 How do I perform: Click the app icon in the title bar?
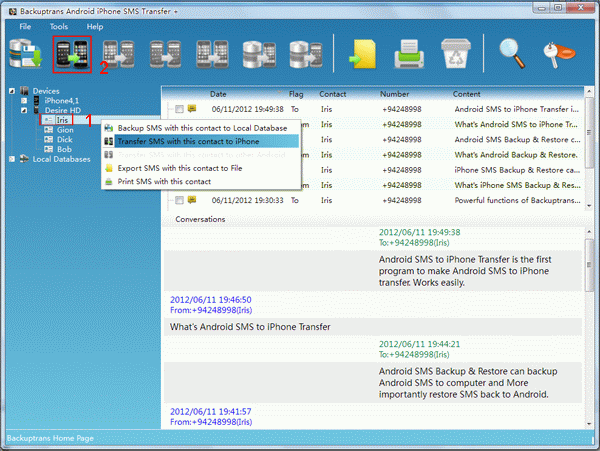click(13, 11)
